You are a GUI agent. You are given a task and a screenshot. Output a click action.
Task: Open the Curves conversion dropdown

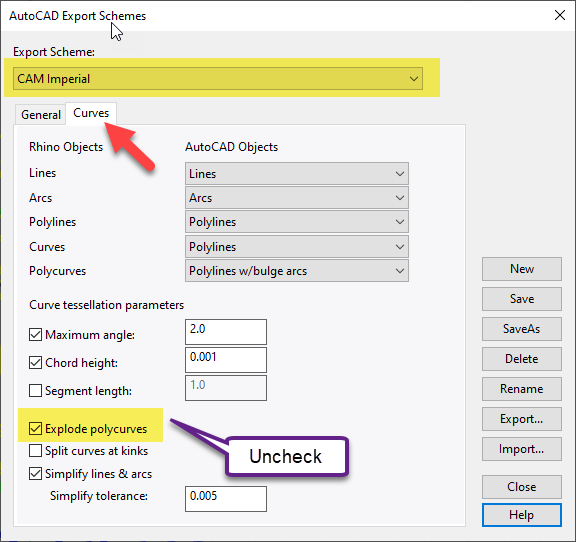click(297, 247)
